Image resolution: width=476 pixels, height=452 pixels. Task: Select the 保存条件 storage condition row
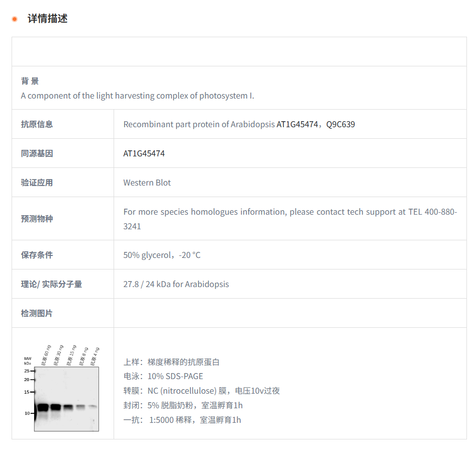click(36, 254)
